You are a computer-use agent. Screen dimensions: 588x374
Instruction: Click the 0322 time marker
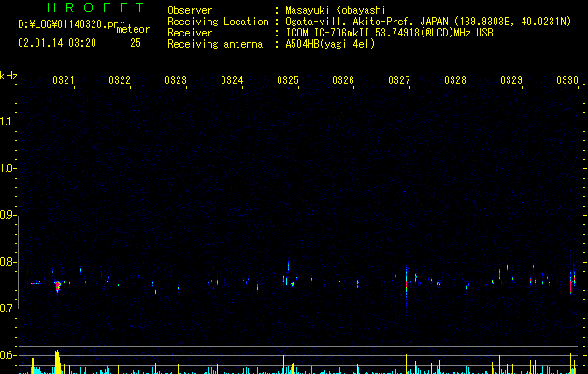120,80
